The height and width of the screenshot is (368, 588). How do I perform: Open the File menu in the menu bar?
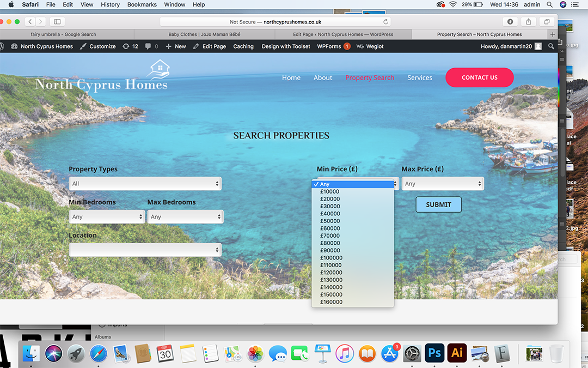click(x=51, y=4)
